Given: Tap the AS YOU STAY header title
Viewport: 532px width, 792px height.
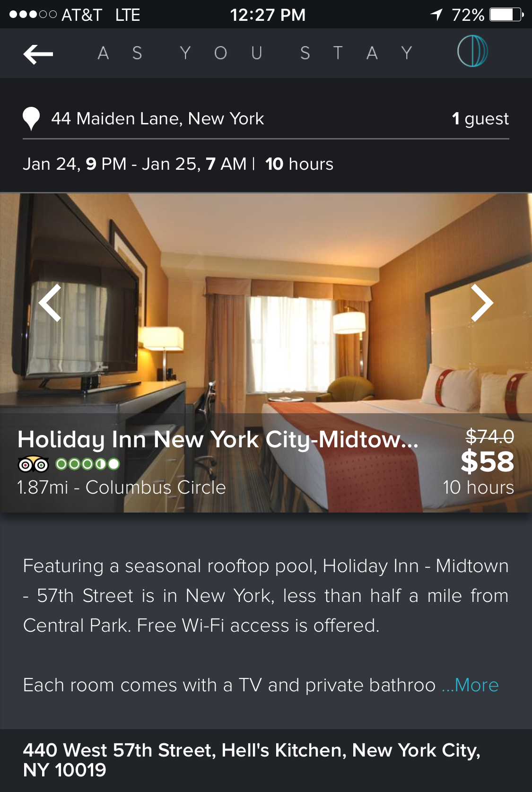Looking at the screenshot, I should [255, 53].
